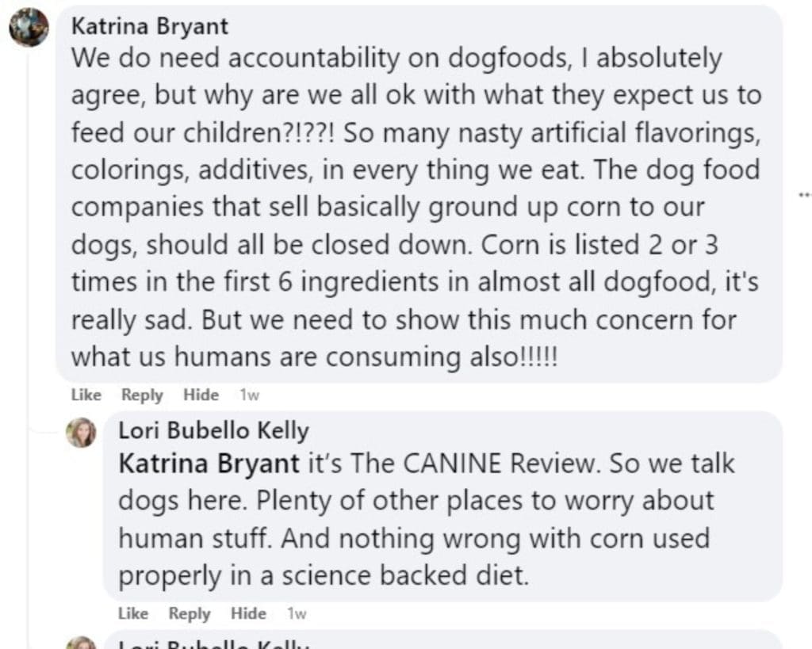The width and height of the screenshot is (812, 649).
Task: Open Katrina Bryant's profile picture
Action: (29, 28)
